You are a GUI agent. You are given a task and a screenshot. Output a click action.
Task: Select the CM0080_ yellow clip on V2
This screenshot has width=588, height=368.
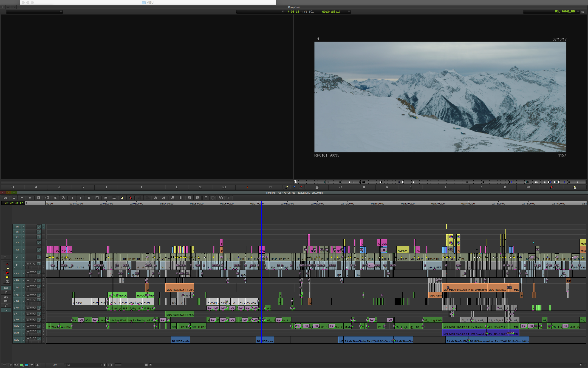pyautogui.click(x=403, y=250)
